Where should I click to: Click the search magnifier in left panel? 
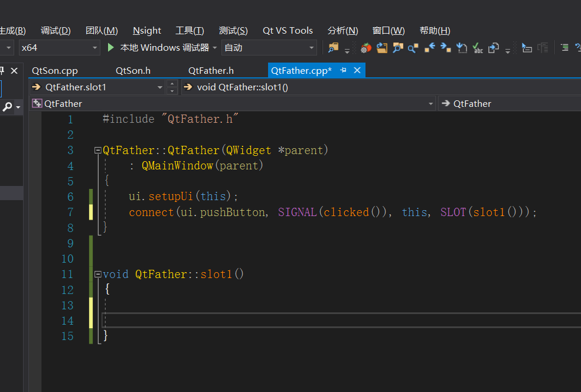7,107
